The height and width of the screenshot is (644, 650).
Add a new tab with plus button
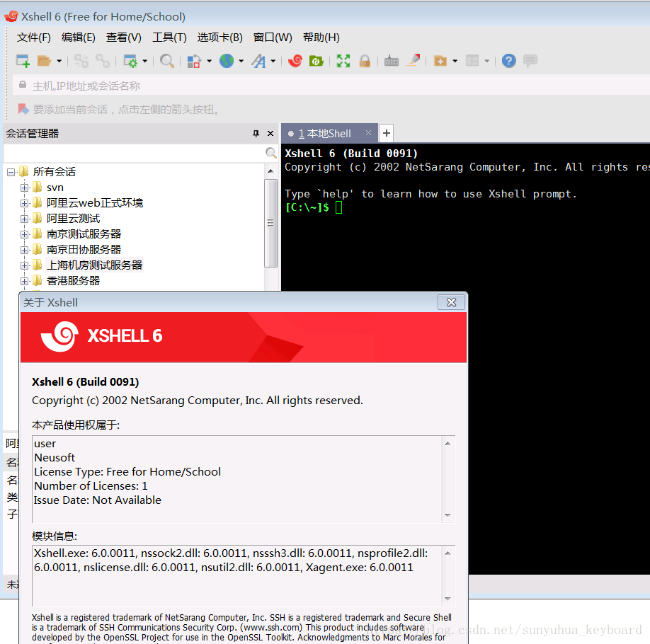pos(387,133)
